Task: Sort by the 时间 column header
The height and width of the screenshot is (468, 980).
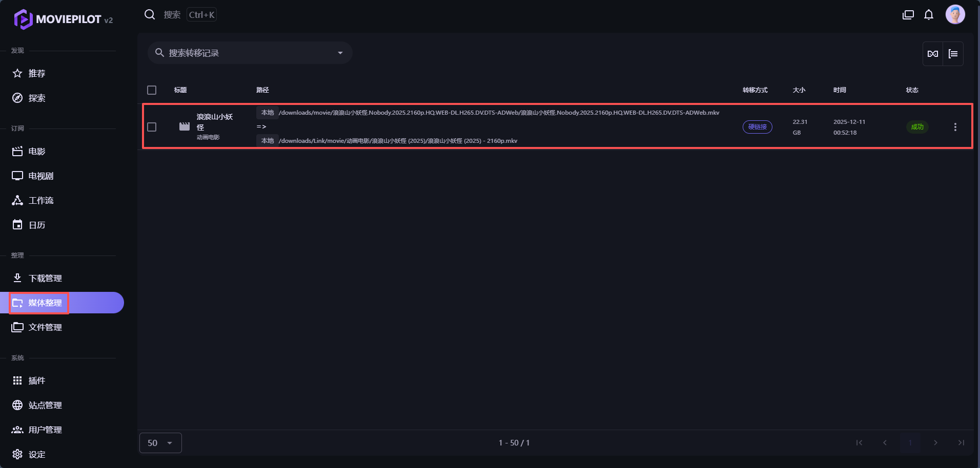Action: (840, 90)
